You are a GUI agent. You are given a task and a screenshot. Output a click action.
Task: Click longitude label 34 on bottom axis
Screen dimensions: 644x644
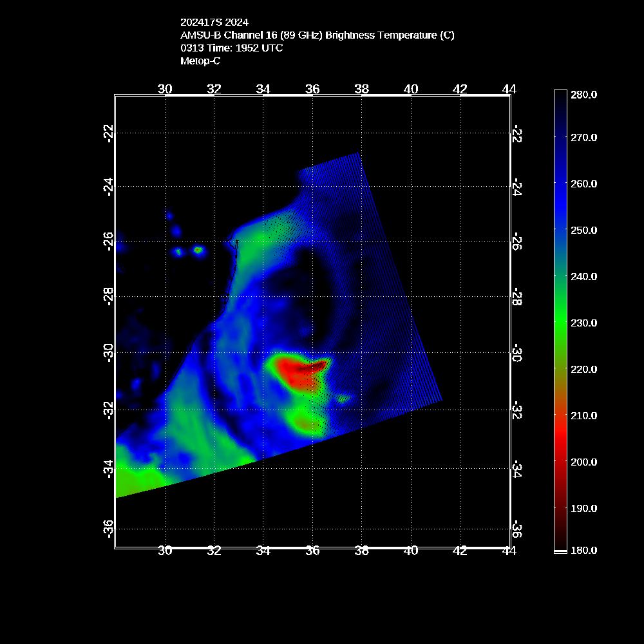point(263,551)
